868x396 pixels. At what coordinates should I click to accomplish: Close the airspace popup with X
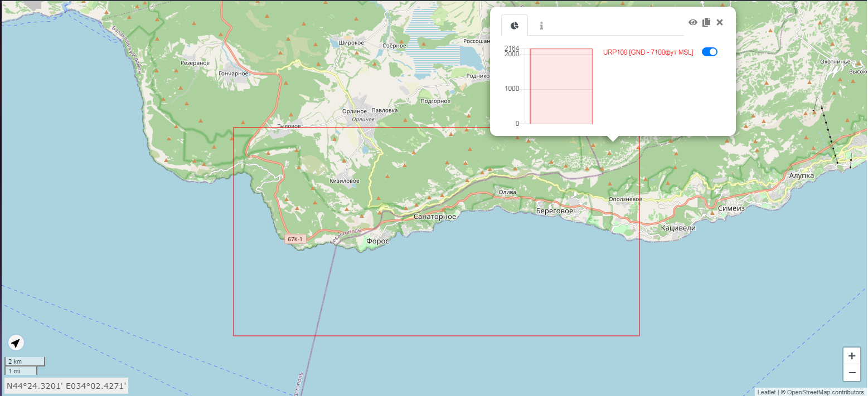720,22
